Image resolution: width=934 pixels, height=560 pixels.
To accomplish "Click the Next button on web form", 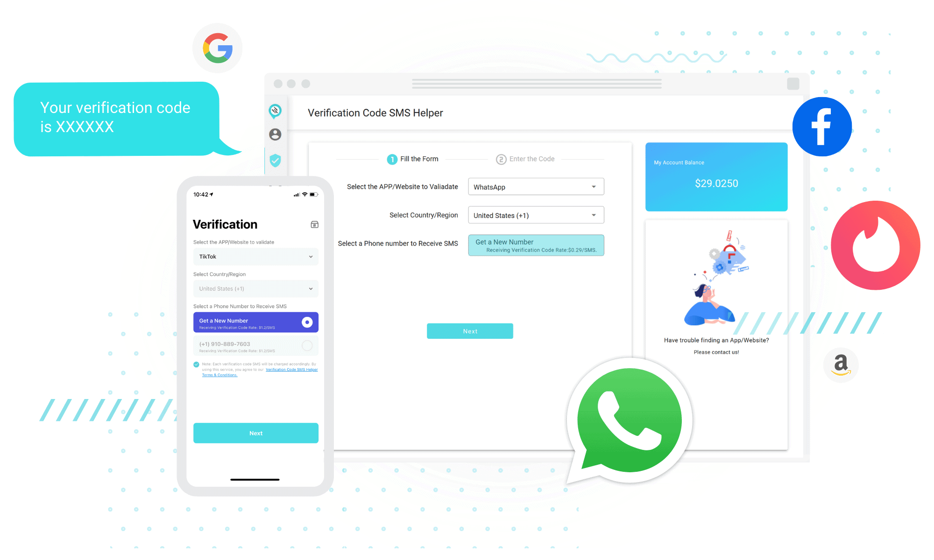I will click(471, 331).
